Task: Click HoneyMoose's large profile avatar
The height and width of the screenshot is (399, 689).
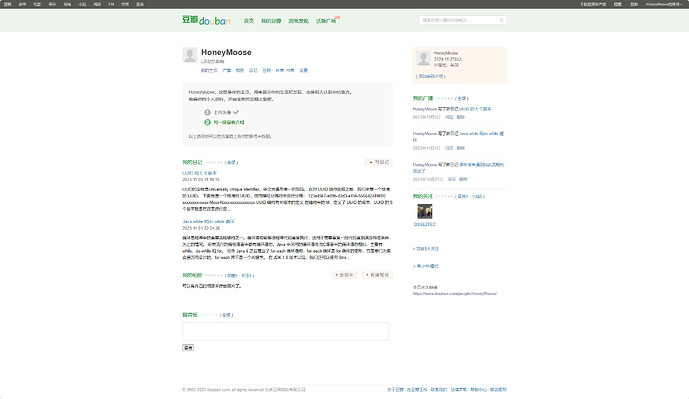Action: (190, 55)
